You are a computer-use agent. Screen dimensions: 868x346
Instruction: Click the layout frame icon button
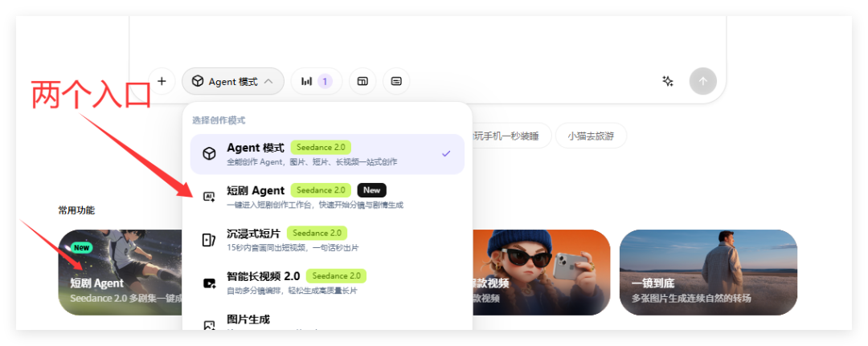point(362,81)
